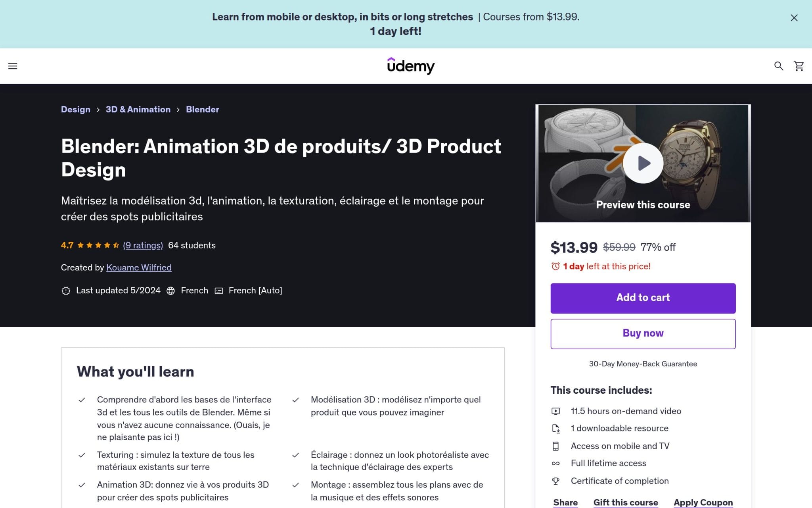Click the Éclairage learning point checkmark
Viewport: 812px width, 508px height.
click(x=295, y=455)
